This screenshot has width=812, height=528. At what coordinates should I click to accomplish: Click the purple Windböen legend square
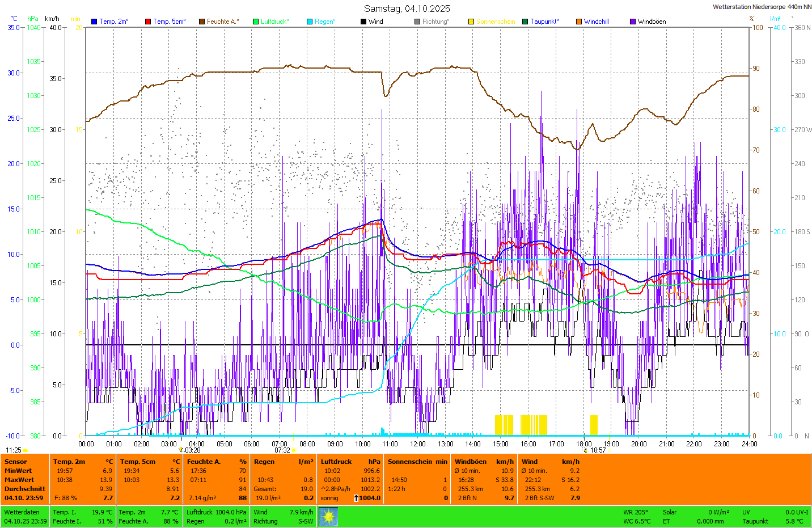[633, 22]
